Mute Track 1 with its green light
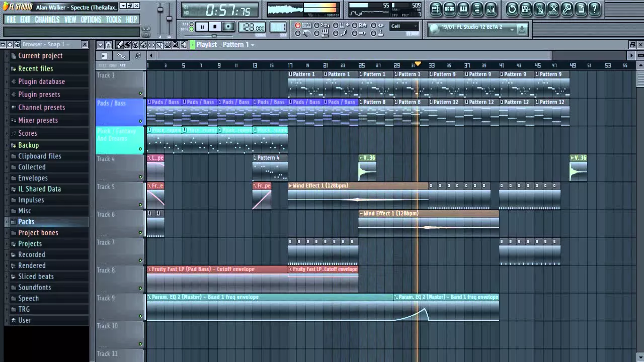Image resolution: width=644 pixels, height=362 pixels. [x=140, y=94]
